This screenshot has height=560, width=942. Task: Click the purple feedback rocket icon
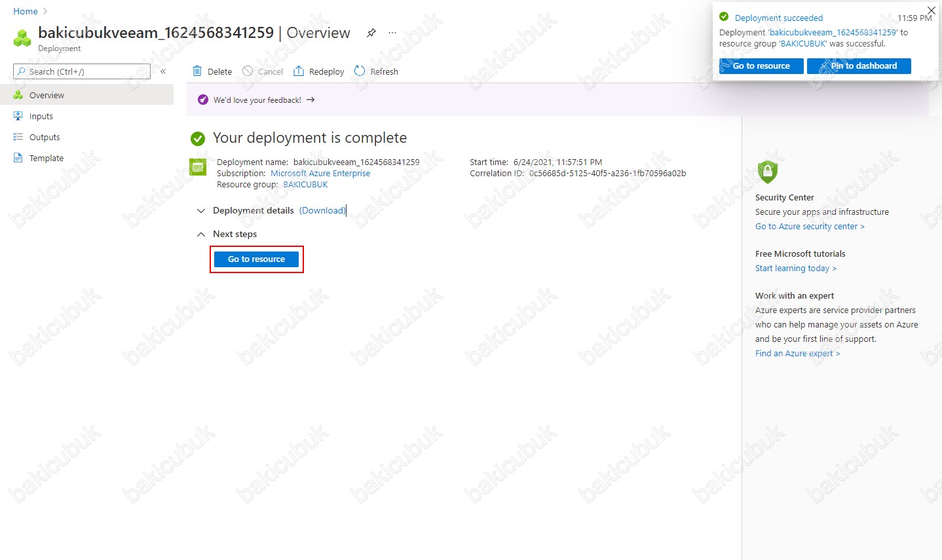pyautogui.click(x=203, y=100)
